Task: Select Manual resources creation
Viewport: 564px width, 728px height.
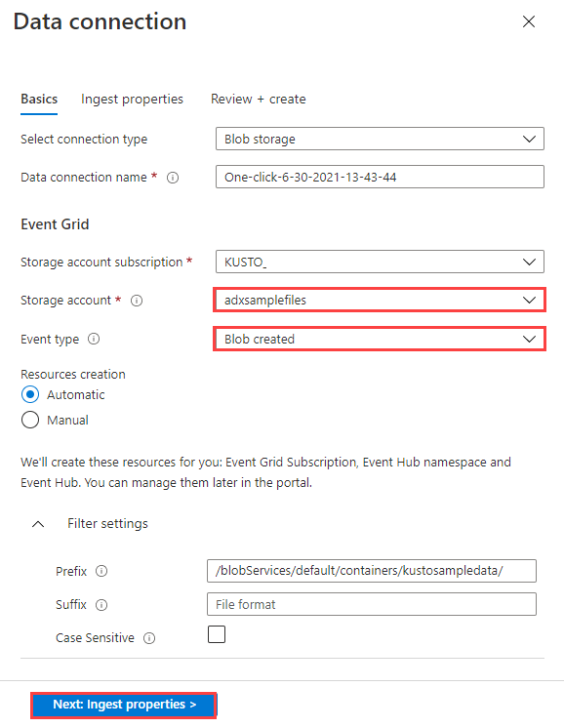Action: (30, 421)
